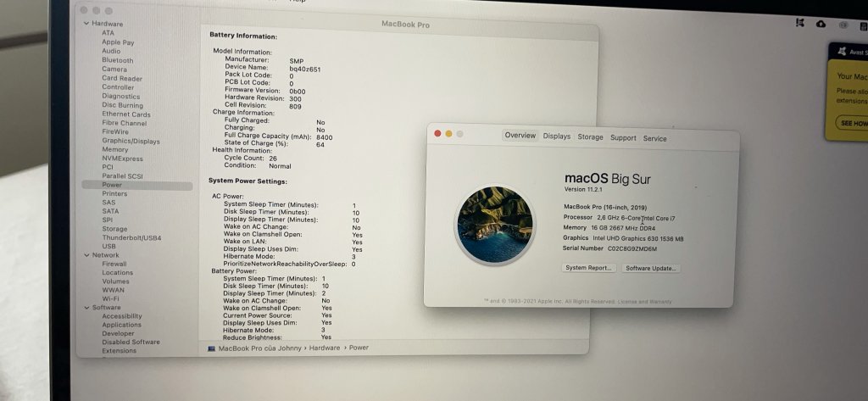Select Wi-Fi under Network
The image size is (868, 401).
click(110, 298)
